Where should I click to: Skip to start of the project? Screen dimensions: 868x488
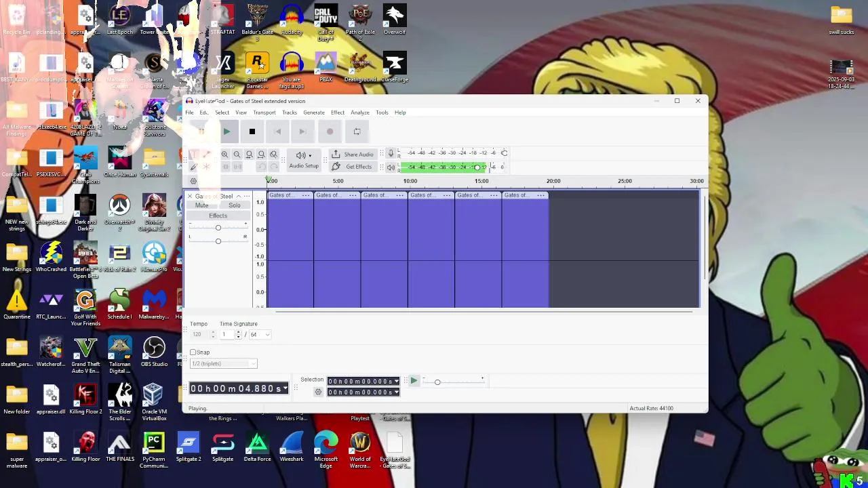tap(277, 131)
